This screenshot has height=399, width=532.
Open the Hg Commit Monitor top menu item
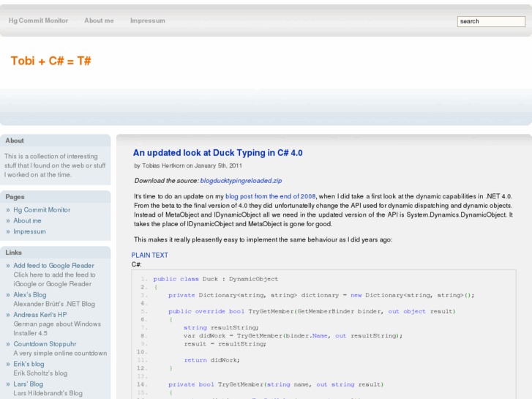[38, 20]
